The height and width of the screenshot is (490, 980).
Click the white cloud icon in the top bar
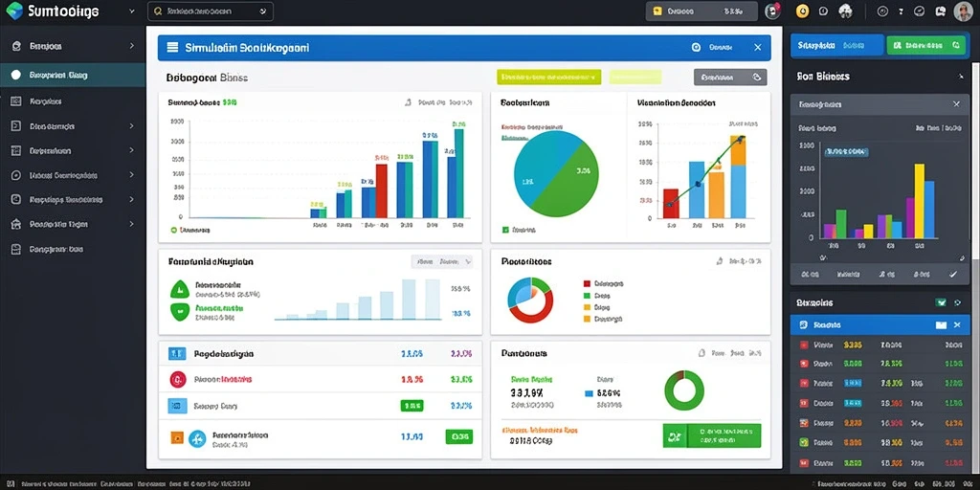click(x=846, y=11)
